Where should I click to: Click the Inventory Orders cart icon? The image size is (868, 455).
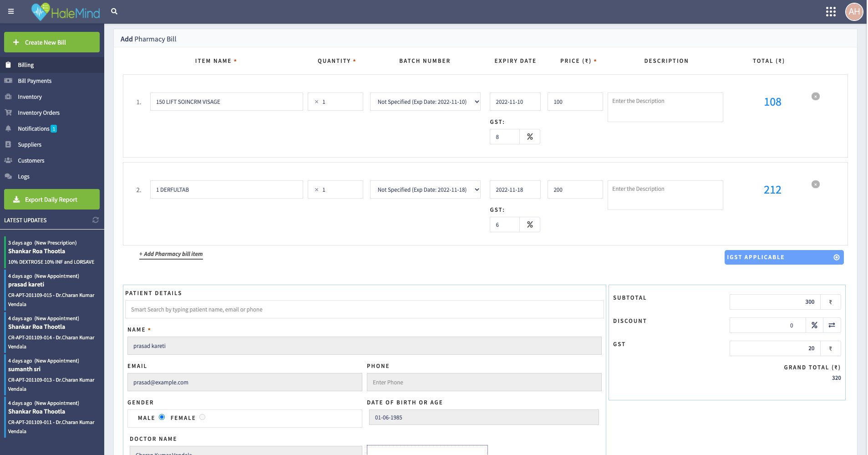pos(8,112)
